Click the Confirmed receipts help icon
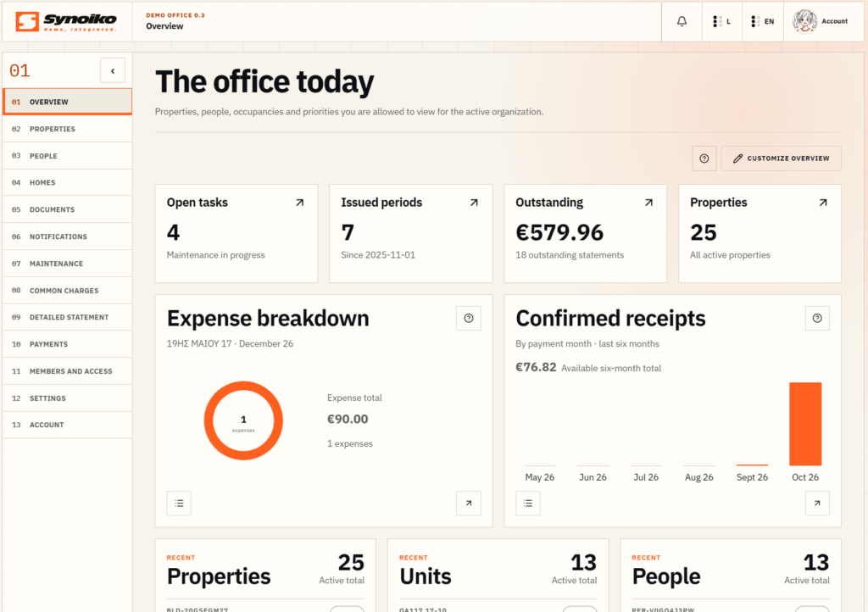868x612 pixels. click(818, 318)
